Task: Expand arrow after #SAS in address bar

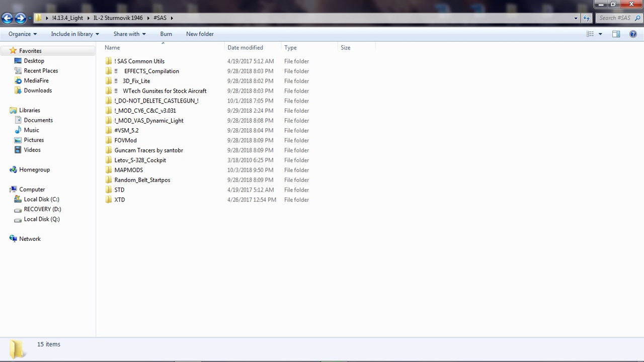Action: click(x=172, y=18)
